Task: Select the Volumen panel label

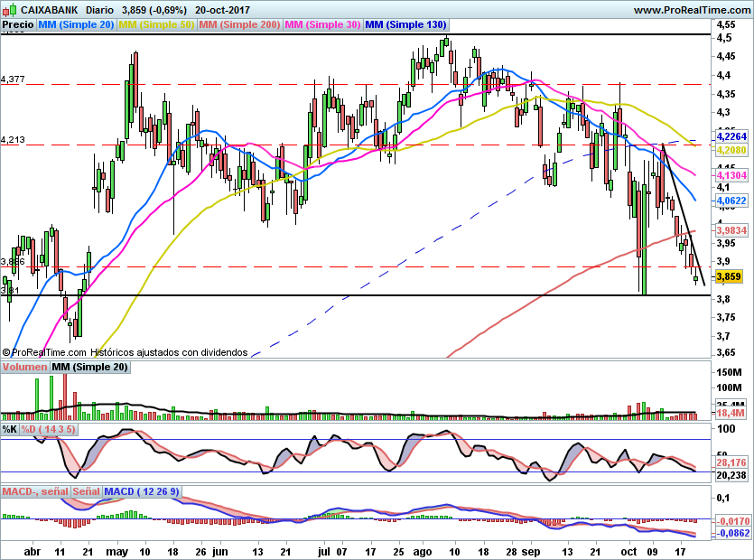Action: [x=24, y=368]
